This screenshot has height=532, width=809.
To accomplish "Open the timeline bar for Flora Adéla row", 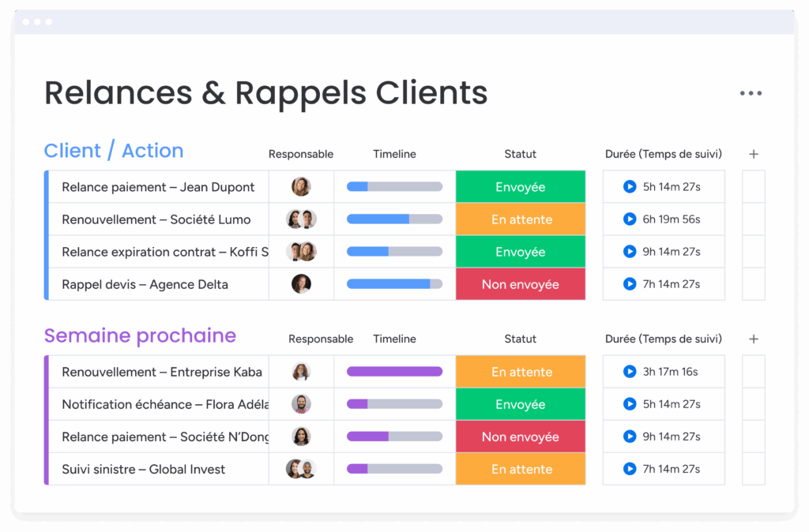I will (x=394, y=404).
